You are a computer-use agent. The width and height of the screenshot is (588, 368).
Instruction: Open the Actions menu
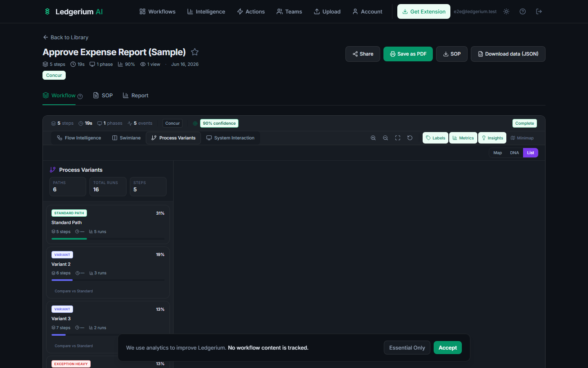251,11
